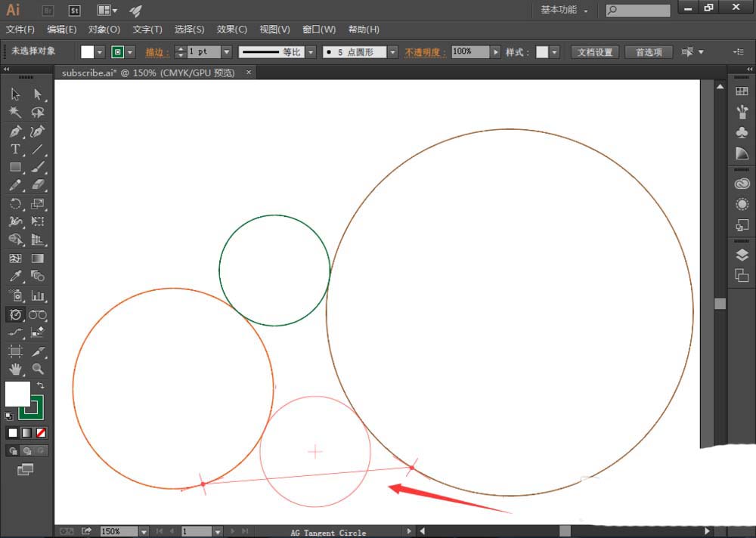The image size is (756, 538).
Task: Open the 效果(C) menu
Action: [x=231, y=29]
